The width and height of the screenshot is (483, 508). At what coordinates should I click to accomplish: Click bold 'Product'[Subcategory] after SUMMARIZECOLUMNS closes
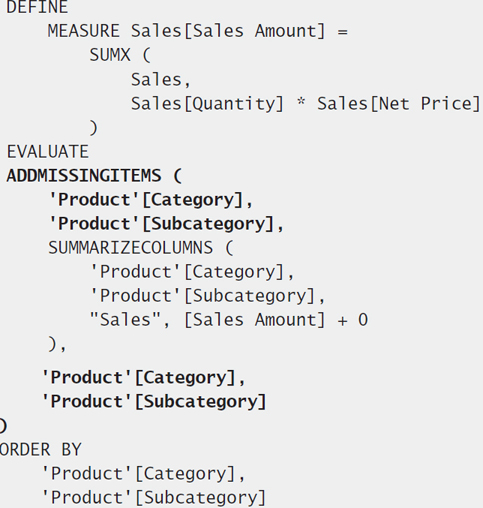tap(154, 401)
